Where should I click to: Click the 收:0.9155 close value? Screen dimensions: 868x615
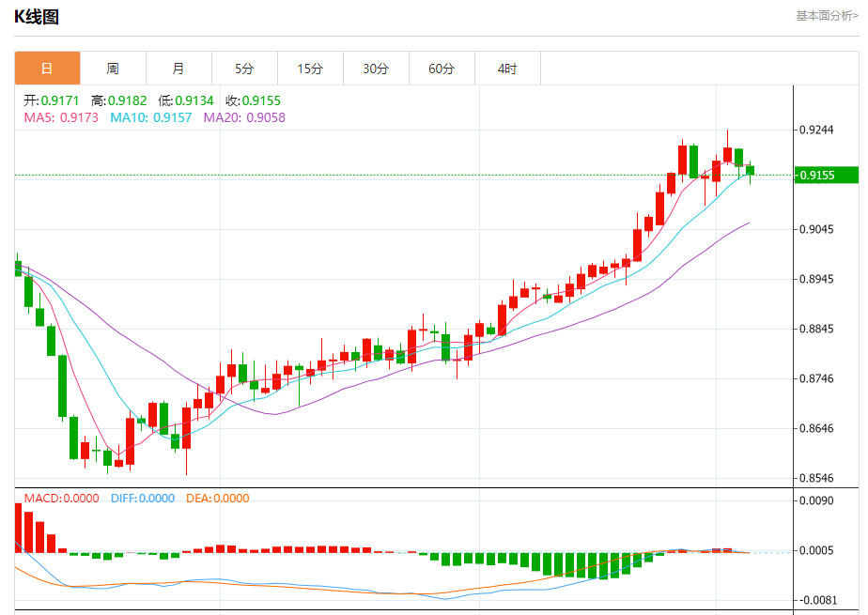point(253,100)
